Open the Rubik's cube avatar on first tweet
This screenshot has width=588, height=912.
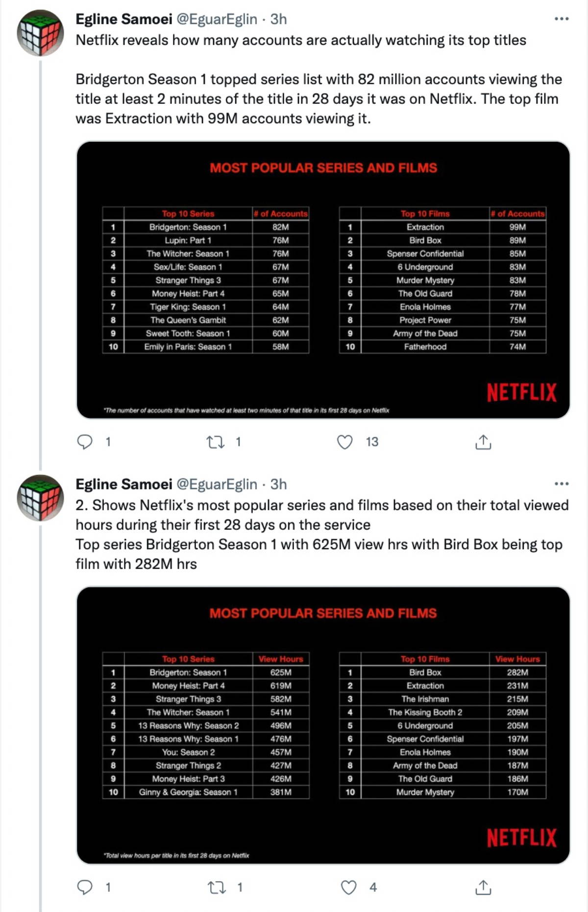click(x=41, y=33)
